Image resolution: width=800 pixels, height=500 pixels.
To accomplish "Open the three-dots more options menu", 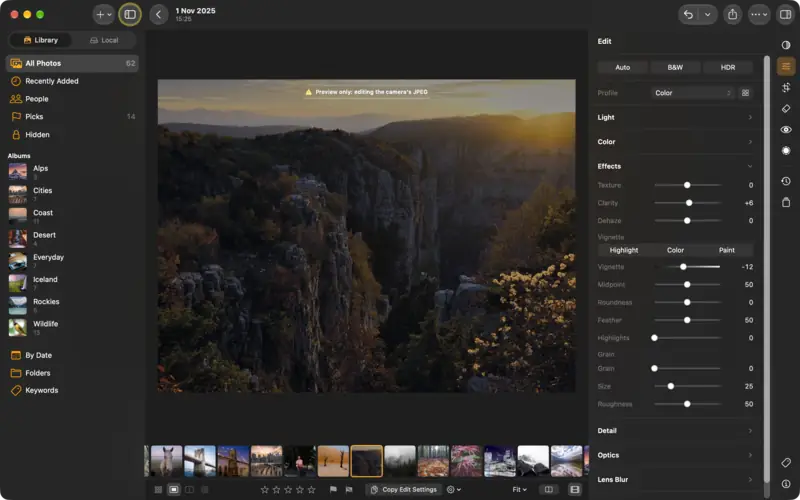I will click(x=759, y=14).
